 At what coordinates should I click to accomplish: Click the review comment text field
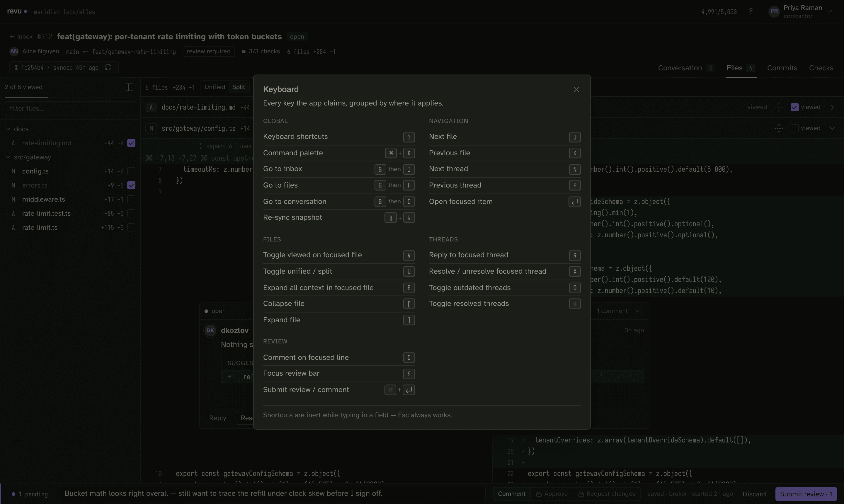[272, 494]
